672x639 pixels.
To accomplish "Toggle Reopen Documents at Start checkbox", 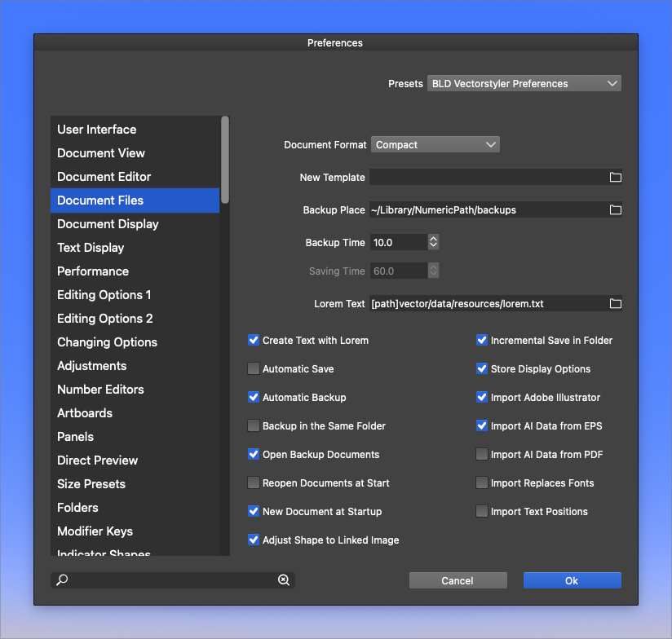I will (254, 483).
